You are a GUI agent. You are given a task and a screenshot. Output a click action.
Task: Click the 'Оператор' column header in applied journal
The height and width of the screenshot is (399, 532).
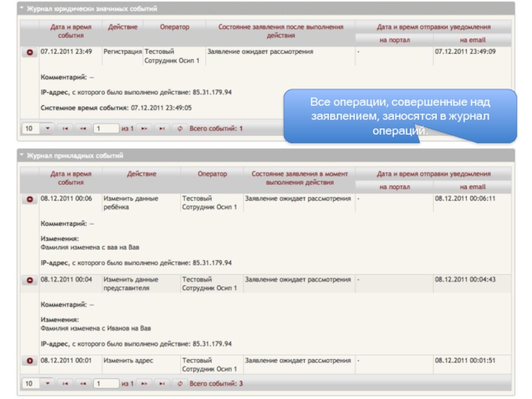click(211, 174)
